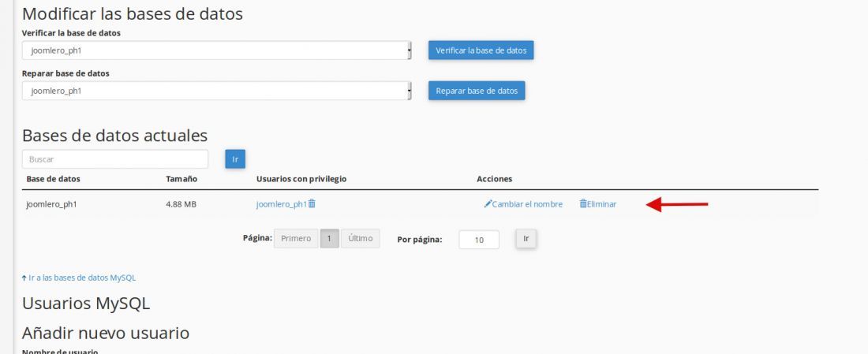The width and height of the screenshot is (868, 354).
Task: Click the joomlero_ph1 database name cell
Action: click(x=51, y=204)
